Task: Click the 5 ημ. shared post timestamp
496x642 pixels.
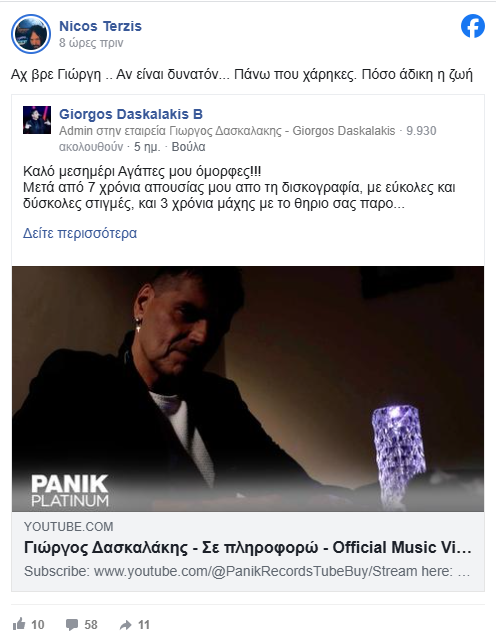Action: pos(147,147)
